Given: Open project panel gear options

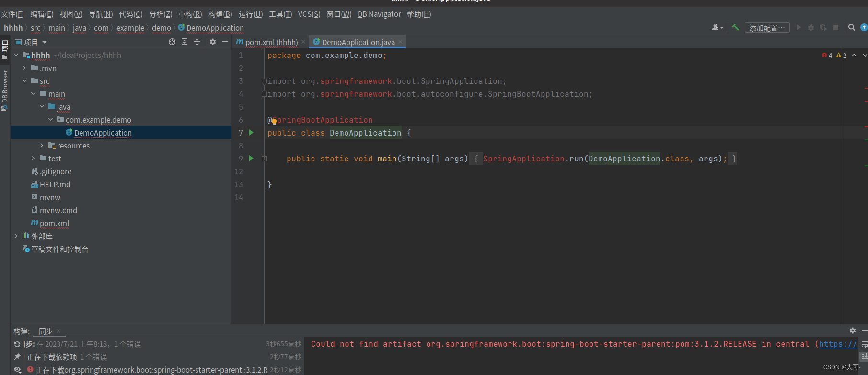Looking at the screenshot, I should (x=213, y=42).
